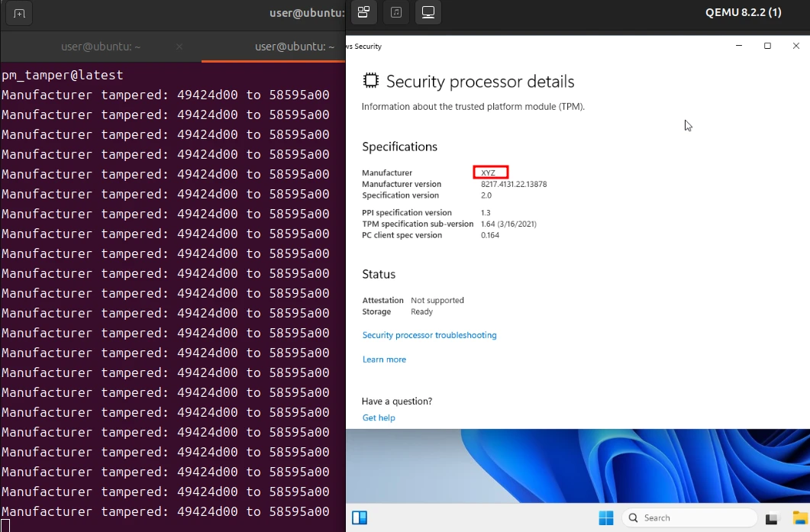The width and height of the screenshot is (810, 532).
Task: Open the Widgets panel on the taskbar
Action: point(360,518)
